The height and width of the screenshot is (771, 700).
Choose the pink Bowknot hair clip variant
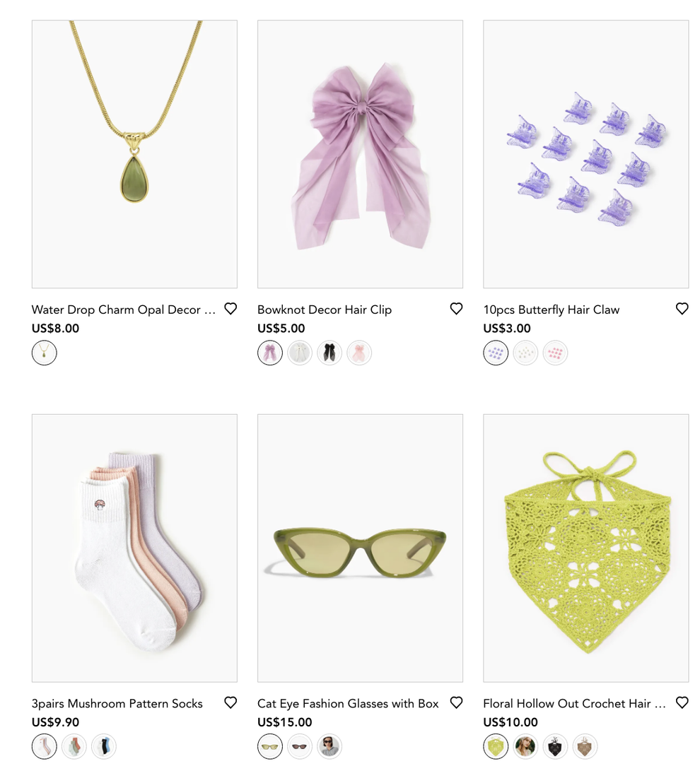coord(358,353)
